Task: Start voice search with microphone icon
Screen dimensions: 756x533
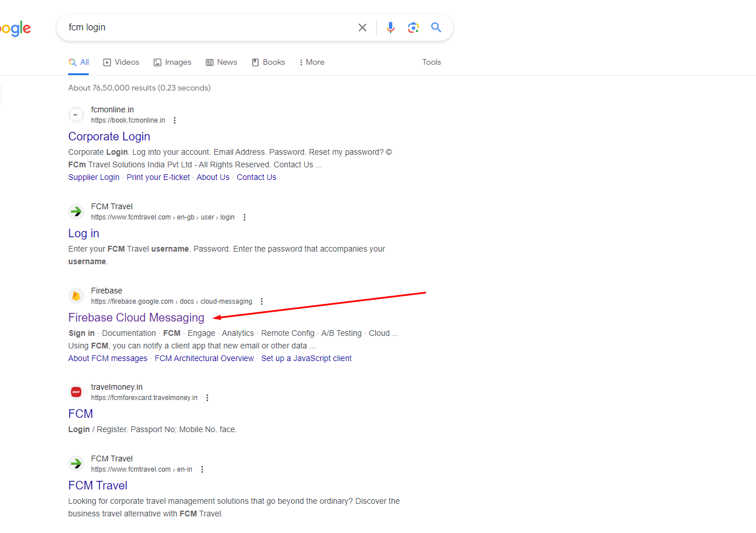Action: click(x=391, y=28)
